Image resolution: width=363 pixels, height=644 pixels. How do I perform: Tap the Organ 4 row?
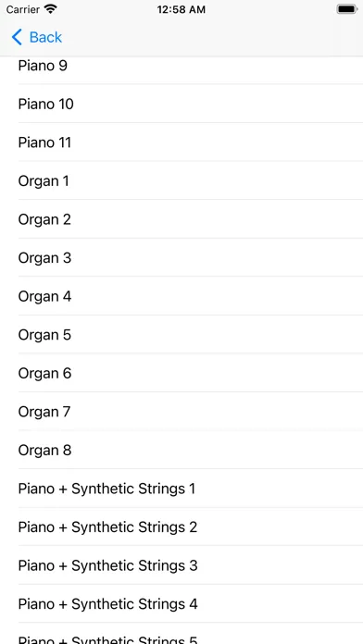coord(181,296)
